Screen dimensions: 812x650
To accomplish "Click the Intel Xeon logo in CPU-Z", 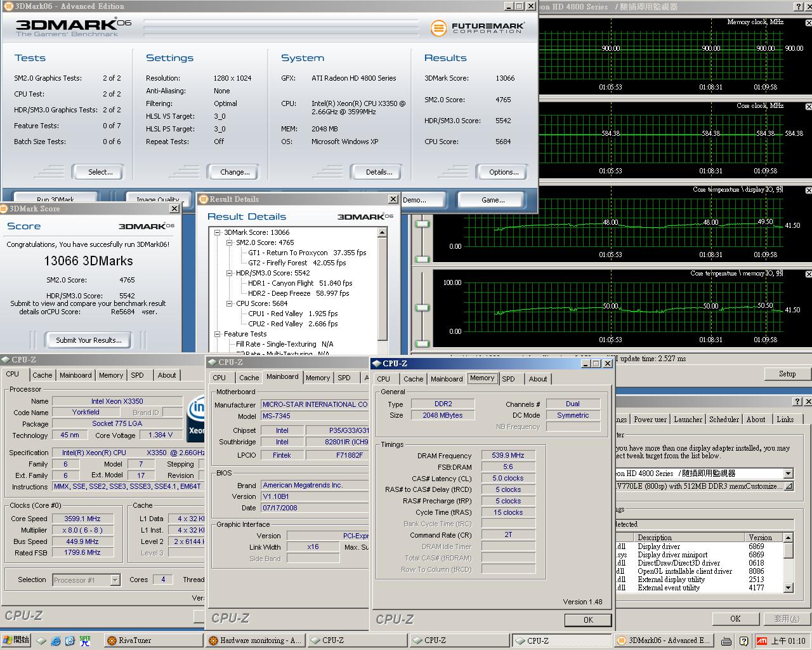I will (196, 418).
